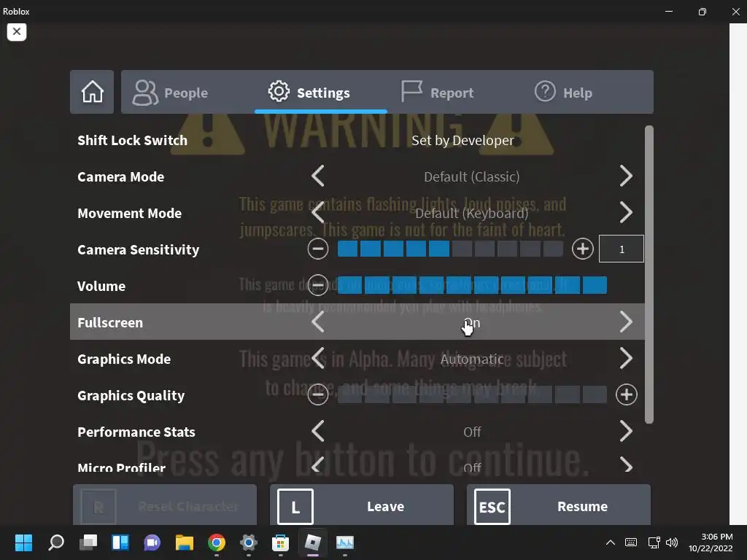Open the touch keyboard tray icon
This screenshot has height=560, width=747.
631,542
